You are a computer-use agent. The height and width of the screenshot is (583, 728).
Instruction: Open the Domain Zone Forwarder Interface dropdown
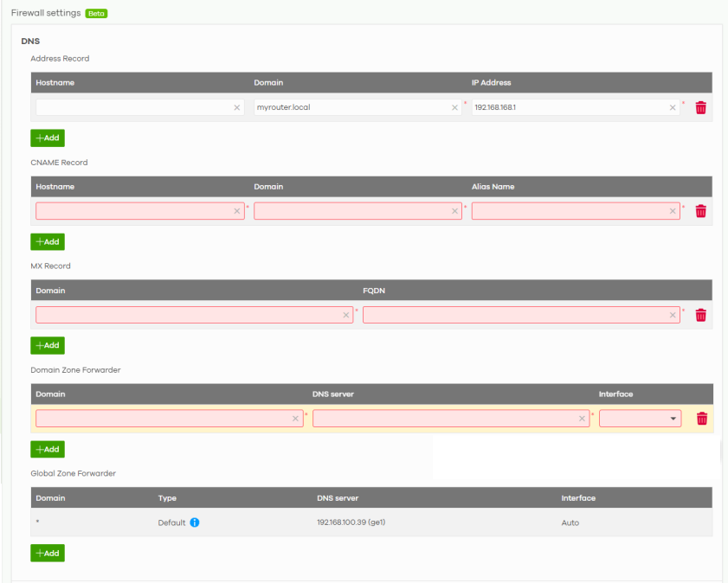[x=640, y=419]
